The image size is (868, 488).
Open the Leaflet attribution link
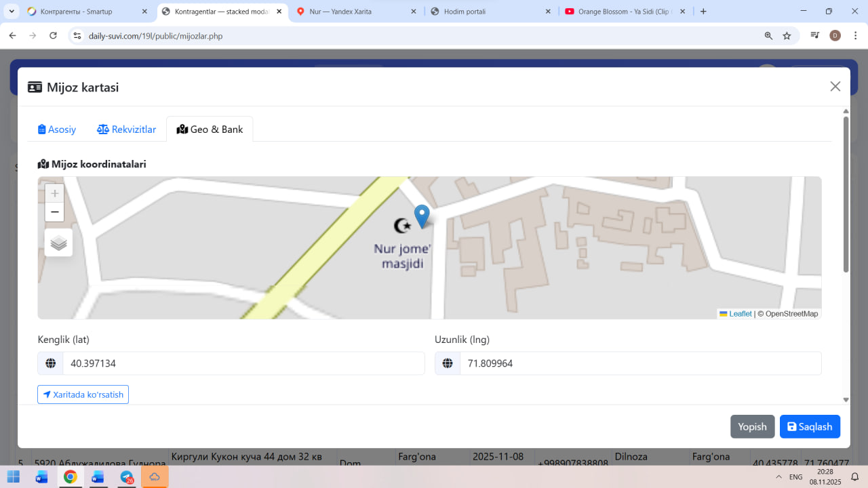tap(740, 314)
